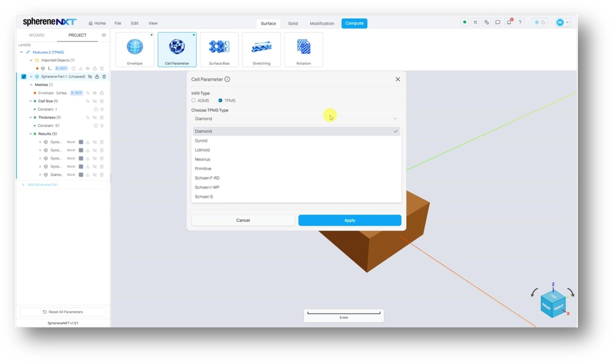Toggle the Spherene Part 1 checkbox
The width and height of the screenshot is (614, 364).
click(x=24, y=77)
